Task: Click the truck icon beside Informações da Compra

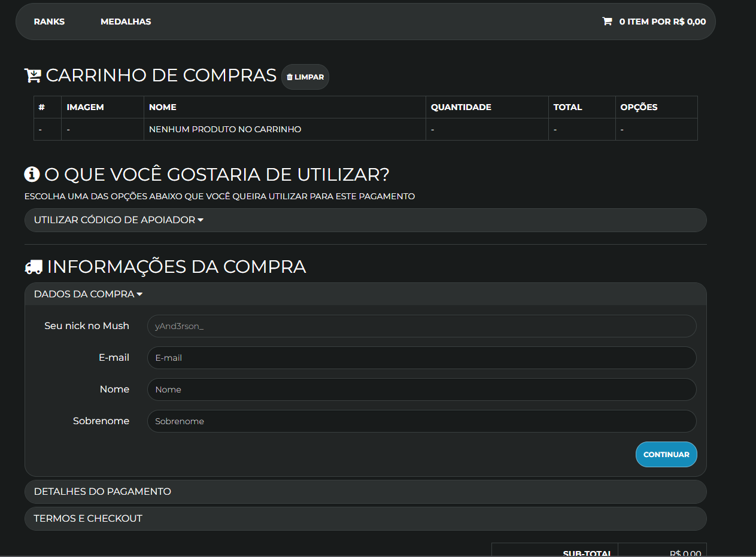Action: pos(34,267)
